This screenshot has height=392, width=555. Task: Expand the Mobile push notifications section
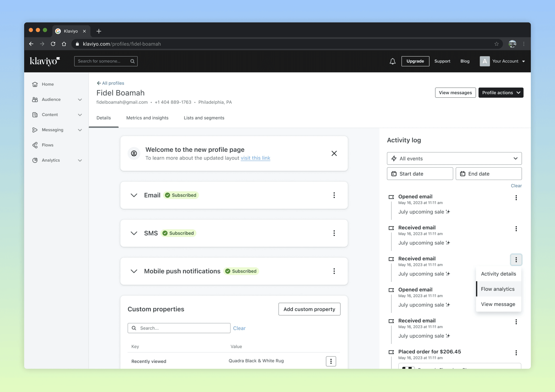tap(134, 271)
